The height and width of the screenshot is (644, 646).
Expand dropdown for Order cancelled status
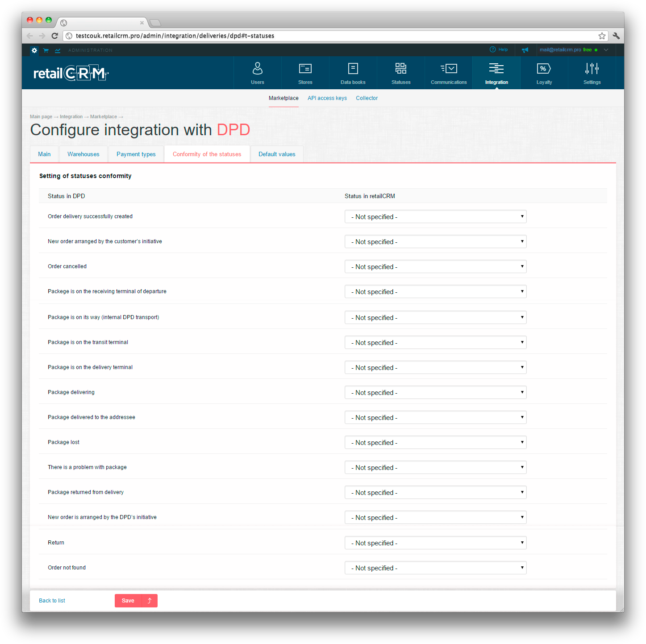[435, 267]
